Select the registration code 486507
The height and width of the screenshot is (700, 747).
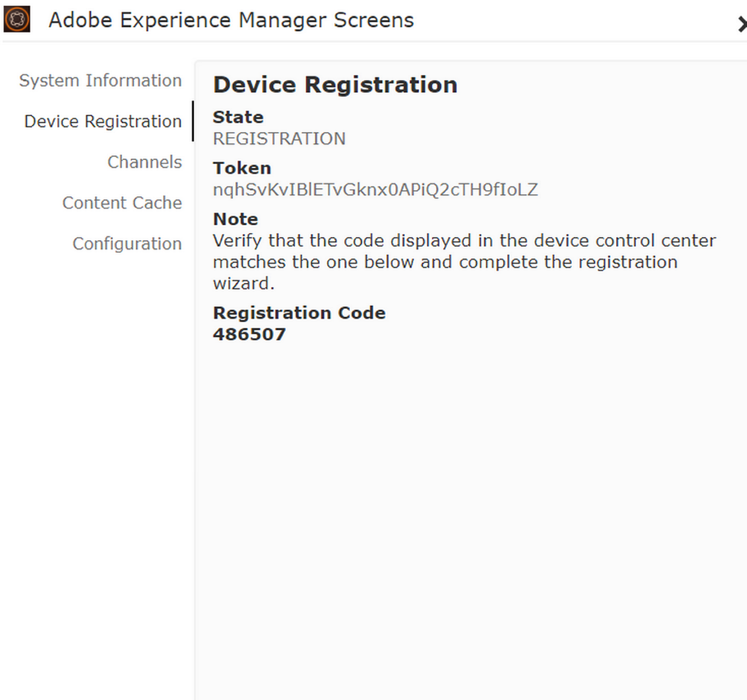249,334
